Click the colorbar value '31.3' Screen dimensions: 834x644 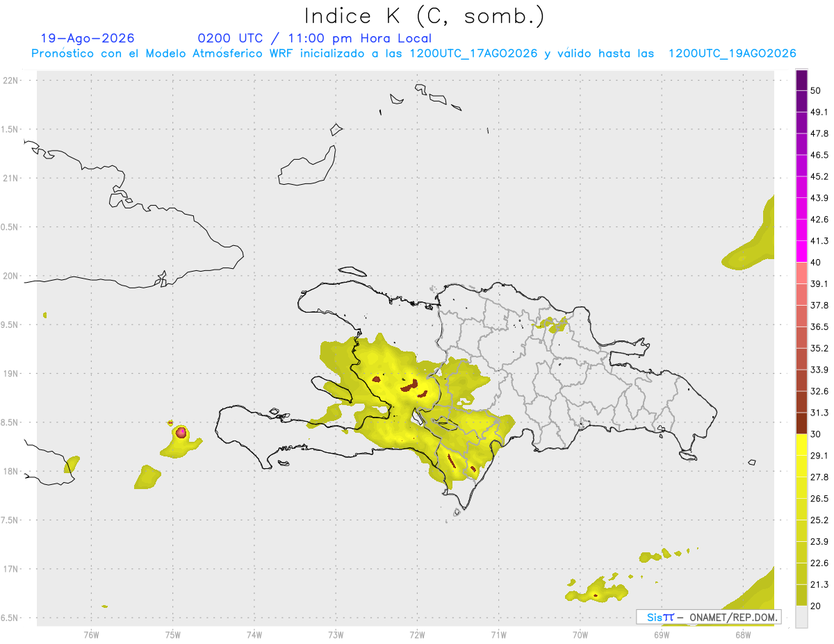point(819,413)
